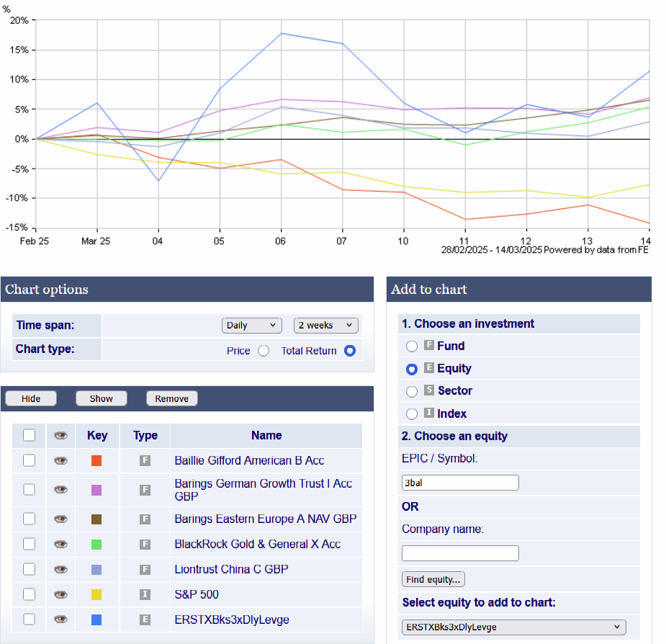
Task: Click the eye icon for Baillie Gifford American
Action: tap(61, 460)
